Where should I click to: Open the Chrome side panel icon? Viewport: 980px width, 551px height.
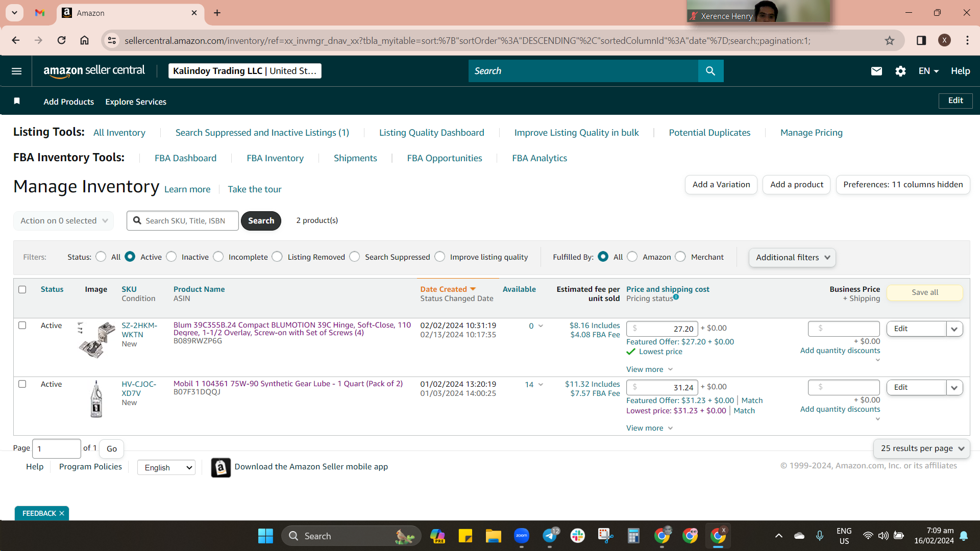(921, 40)
